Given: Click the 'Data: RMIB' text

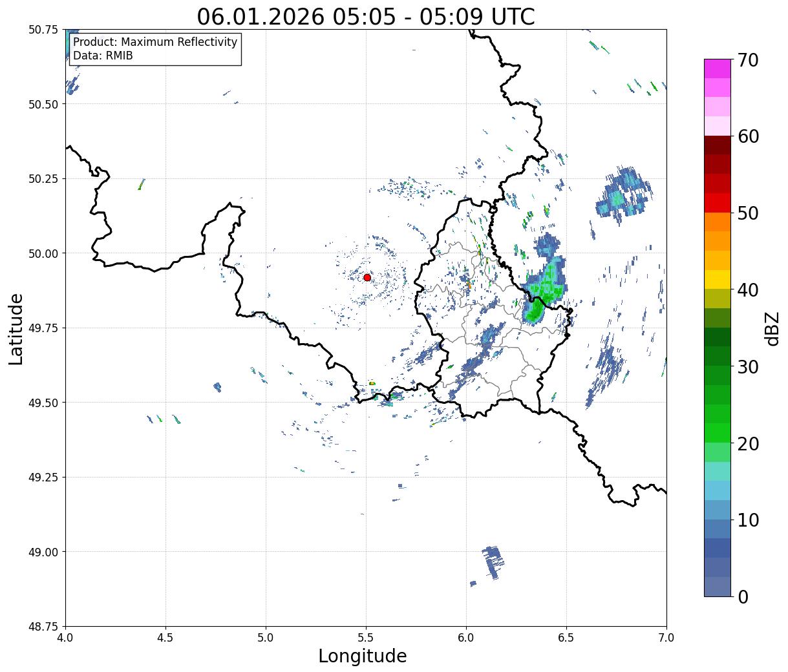Looking at the screenshot, I should click(x=103, y=56).
